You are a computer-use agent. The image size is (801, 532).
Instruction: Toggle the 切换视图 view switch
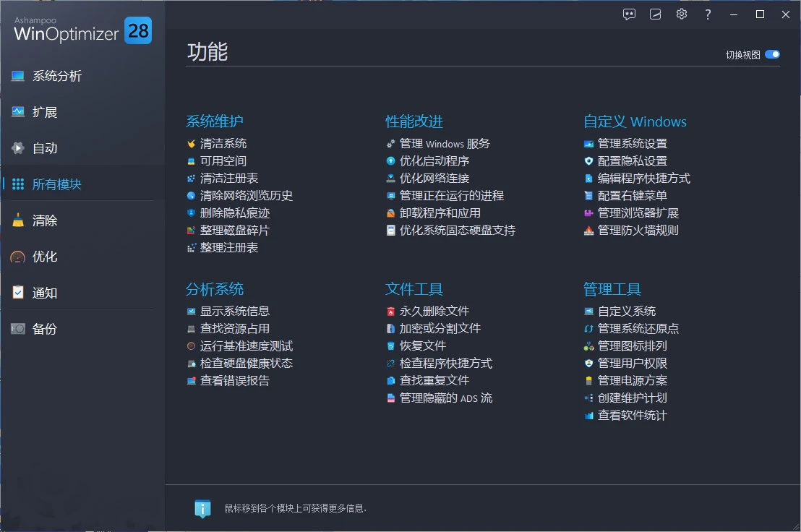[773, 54]
